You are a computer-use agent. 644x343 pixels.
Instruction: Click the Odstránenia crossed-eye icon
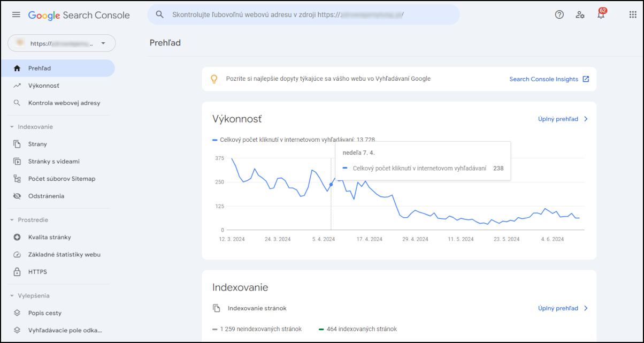(17, 196)
